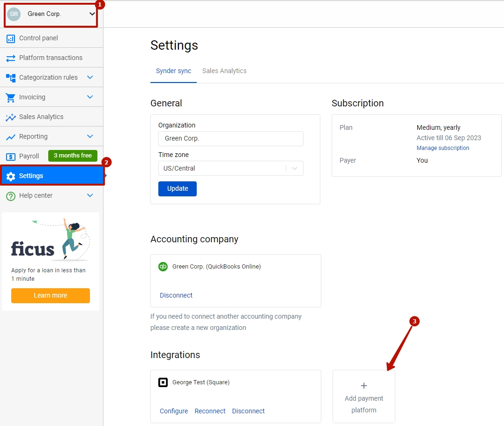Click the Update button
This screenshot has height=426, width=504.
click(178, 189)
